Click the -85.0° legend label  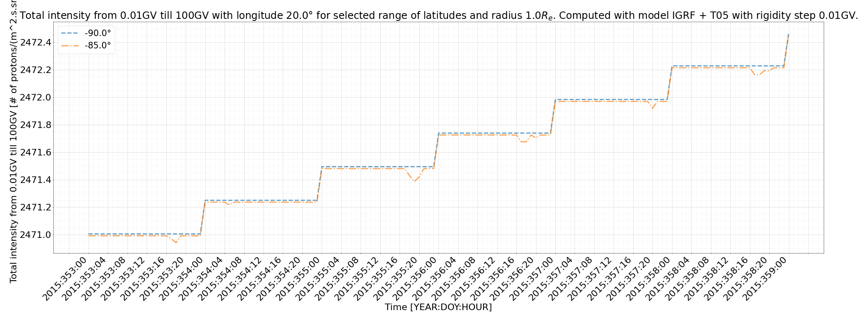(x=98, y=46)
